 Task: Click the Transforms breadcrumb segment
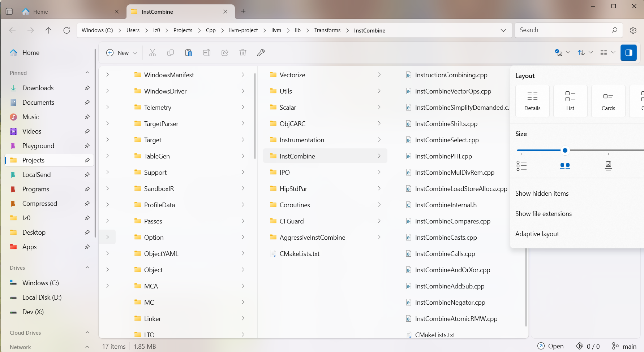pyautogui.click(x=327, y=30)
